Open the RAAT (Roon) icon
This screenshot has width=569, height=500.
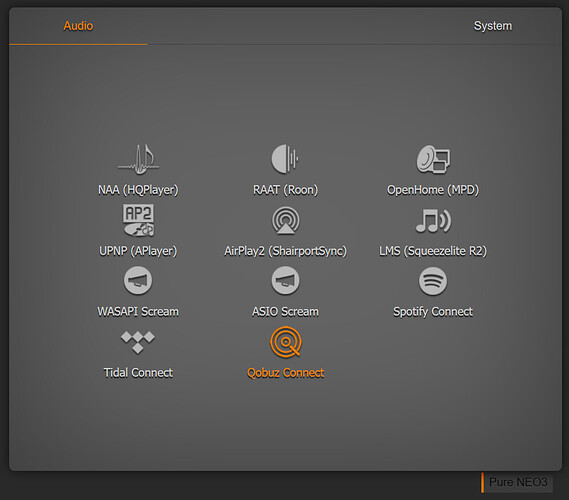285,159
